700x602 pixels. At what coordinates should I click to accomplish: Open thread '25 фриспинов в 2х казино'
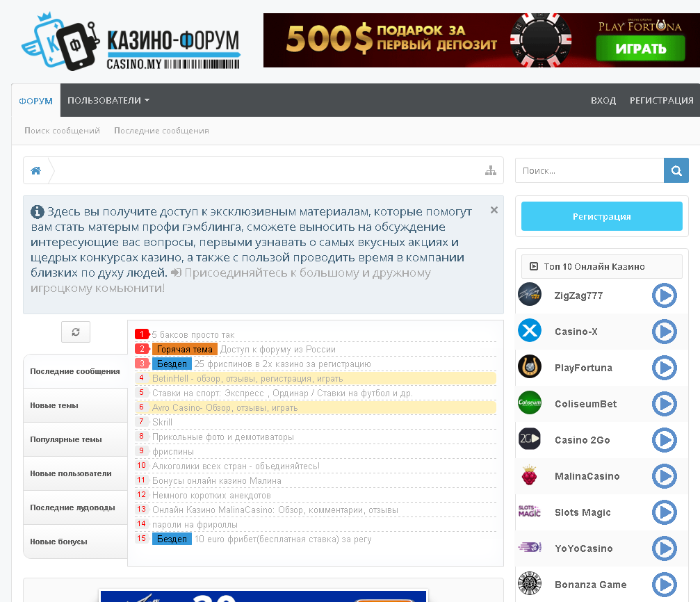click(x=283, y=364)
